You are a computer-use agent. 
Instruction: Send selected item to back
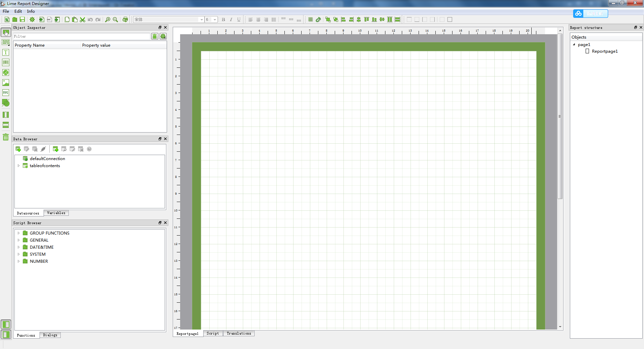tap(335, 19)
